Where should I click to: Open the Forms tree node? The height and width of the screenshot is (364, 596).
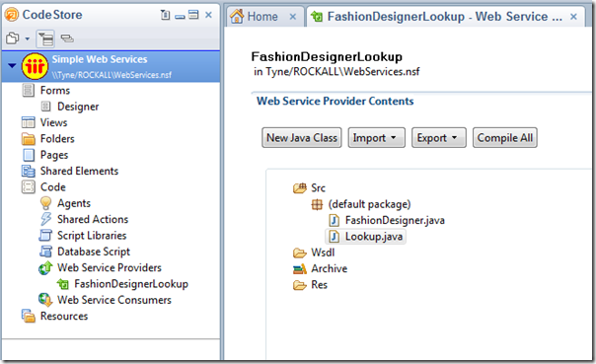click(55, 91)
